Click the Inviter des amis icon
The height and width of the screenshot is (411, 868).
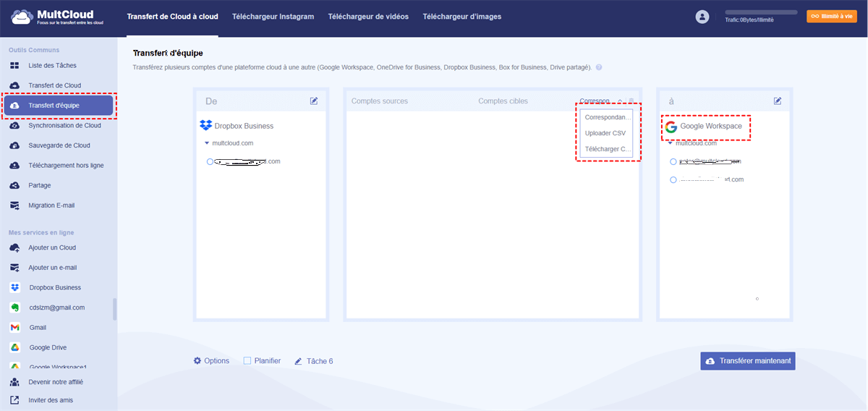pos(14,400)
